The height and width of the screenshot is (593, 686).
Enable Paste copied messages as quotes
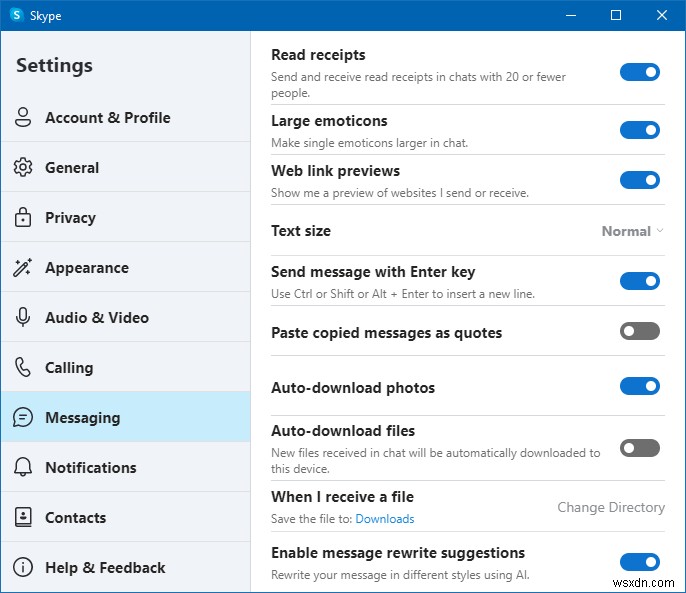click(640, 331)
